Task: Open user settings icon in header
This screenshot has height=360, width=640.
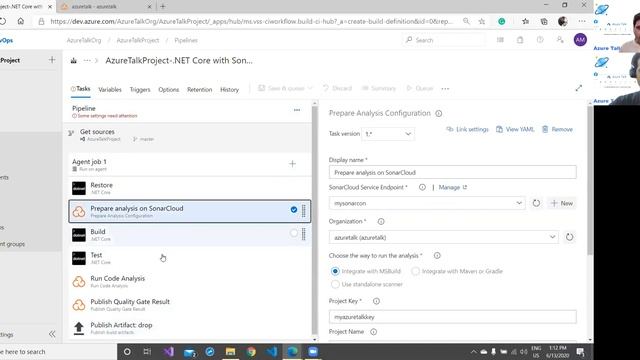Action: point(560,40)
